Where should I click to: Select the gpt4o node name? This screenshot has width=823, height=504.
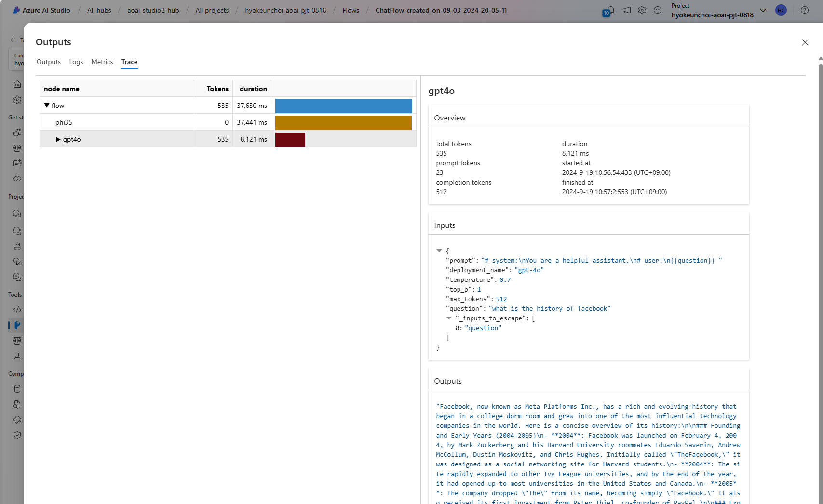[72, 139]
